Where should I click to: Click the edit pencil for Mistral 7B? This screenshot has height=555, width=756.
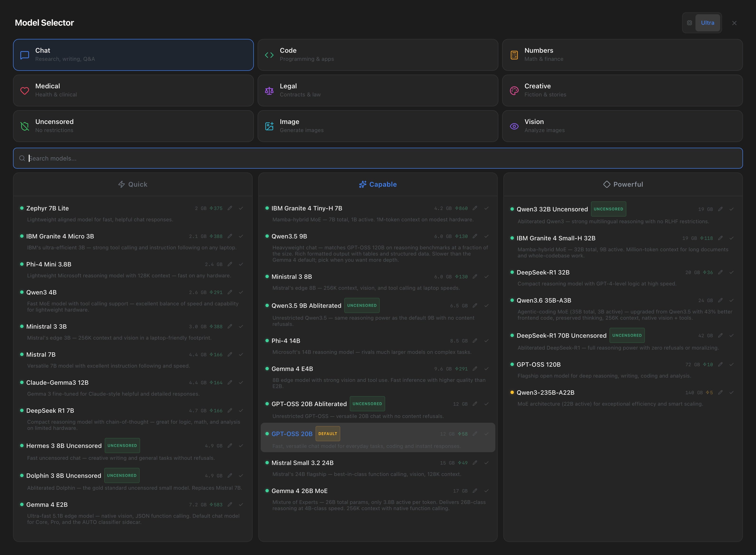pos(230,354)
